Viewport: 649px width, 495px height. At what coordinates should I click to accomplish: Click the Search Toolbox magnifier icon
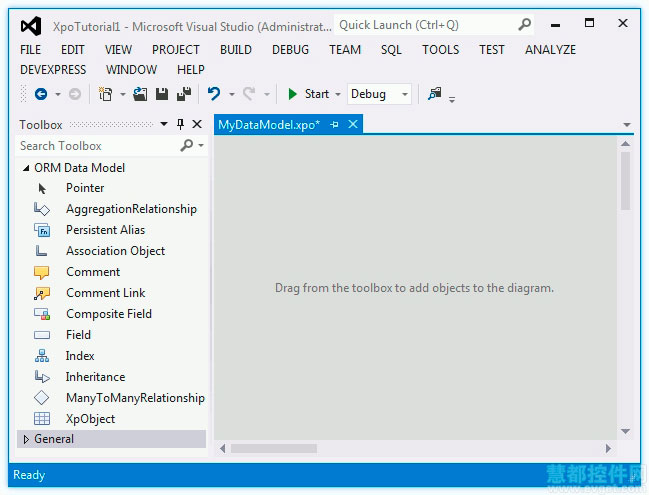pos(187,145)
